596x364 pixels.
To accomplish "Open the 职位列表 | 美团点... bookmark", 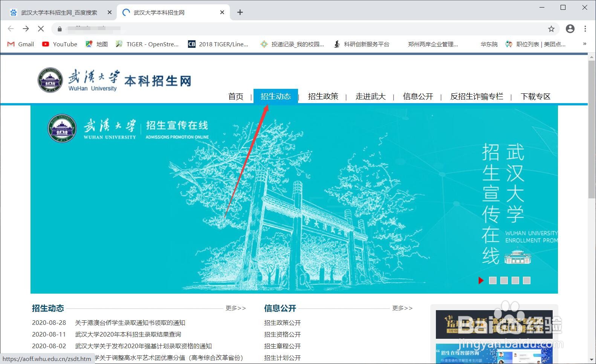I will point(535,44).
